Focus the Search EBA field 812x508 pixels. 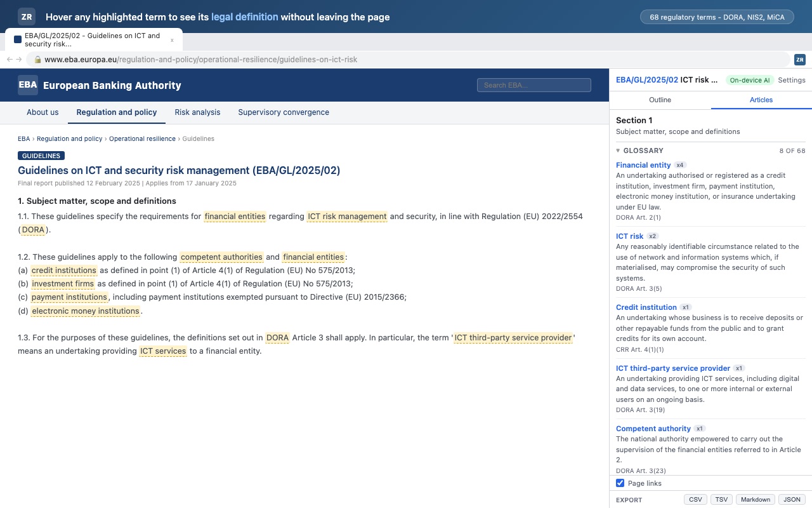point(534,85)
